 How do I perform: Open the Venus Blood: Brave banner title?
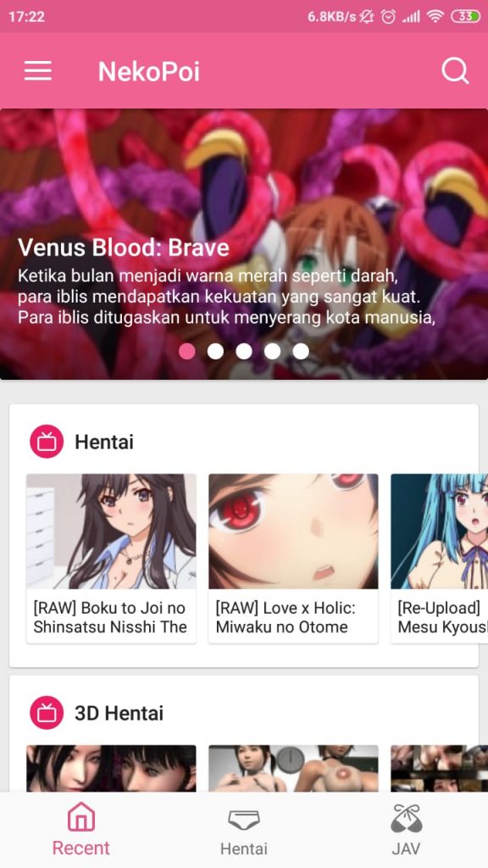pyautogui.click(x=124, y=248)
